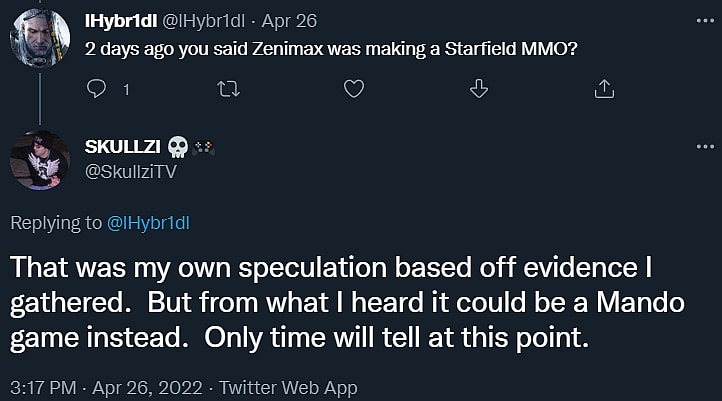Like IHybr1dl's tweet with the heart
The width and height of the screenshot is (722, 401).
click(x=352, y=90)
